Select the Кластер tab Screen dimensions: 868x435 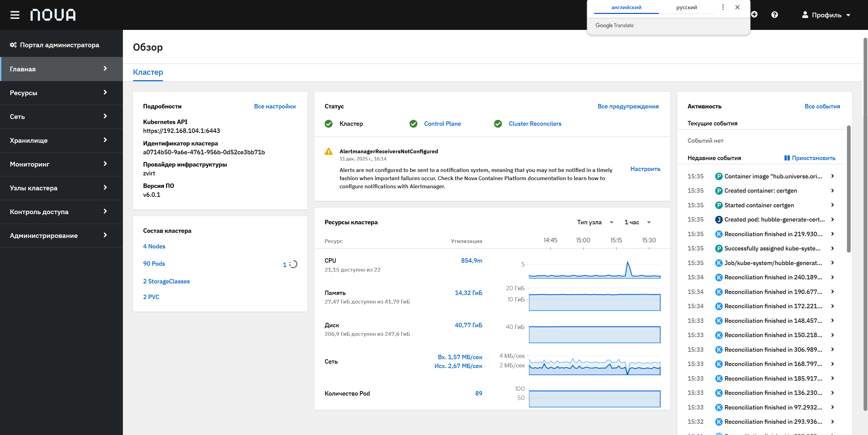(x=148, y=72)
